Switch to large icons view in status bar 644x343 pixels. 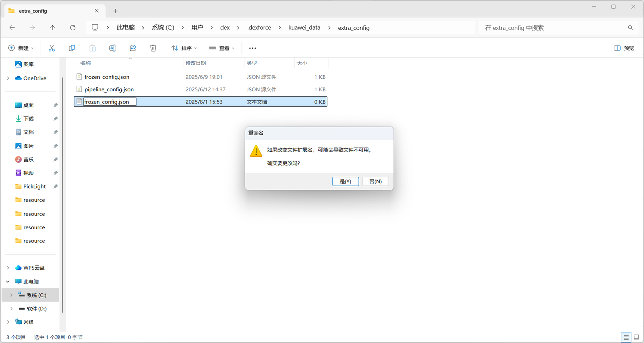(x=637, y=337)
